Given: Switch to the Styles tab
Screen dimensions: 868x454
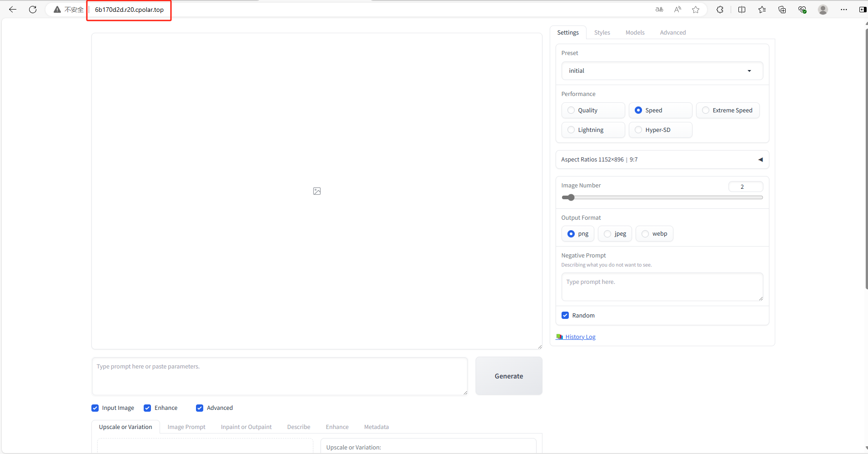Looking at the screenshot, I should 602,33.
